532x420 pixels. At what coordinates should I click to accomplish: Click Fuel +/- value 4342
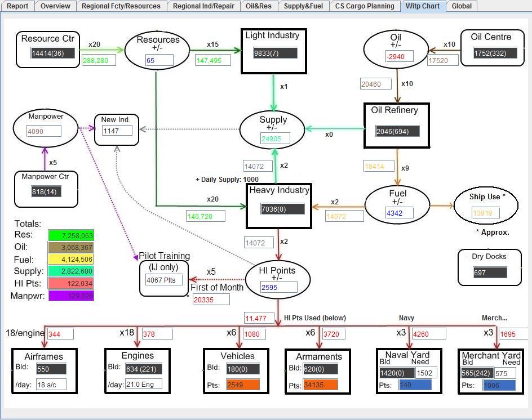(x=400, y=213)
